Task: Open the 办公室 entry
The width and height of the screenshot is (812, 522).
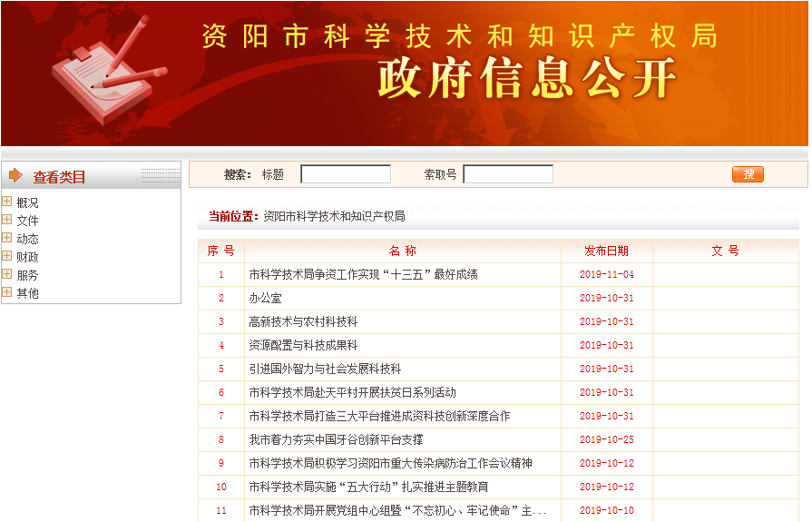Action: coord(265,298)
